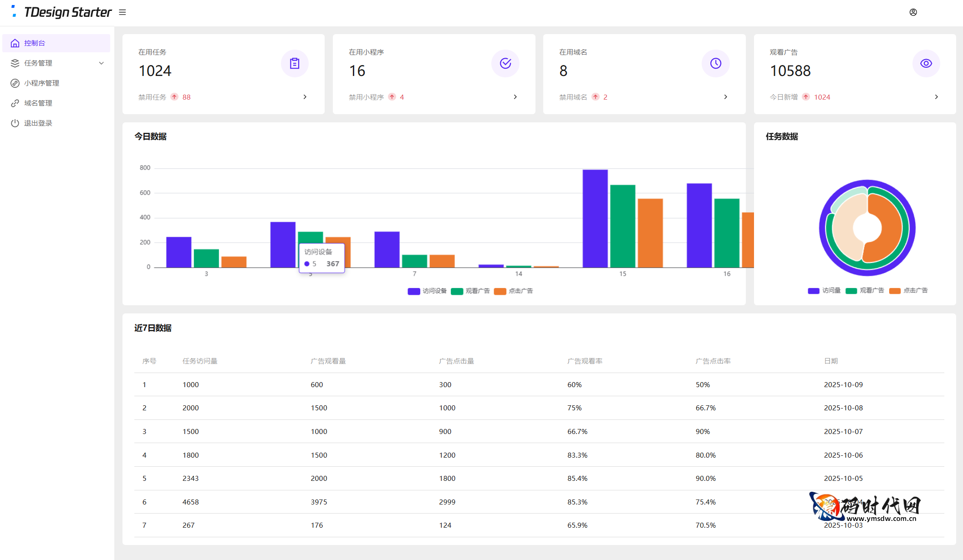The width and height of the screenshot is (963, 560).
Task: Select 控制台 in sidebar
Action: pos(35,43)
